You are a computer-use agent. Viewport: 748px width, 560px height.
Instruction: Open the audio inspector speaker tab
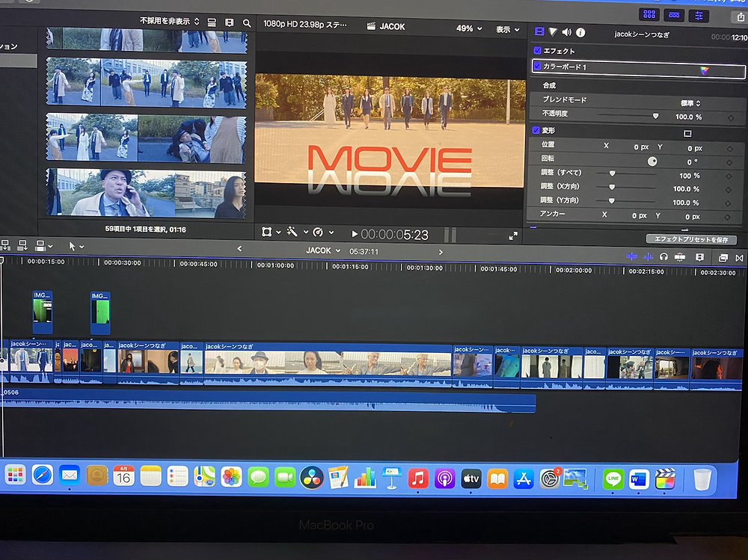point(567,32)
